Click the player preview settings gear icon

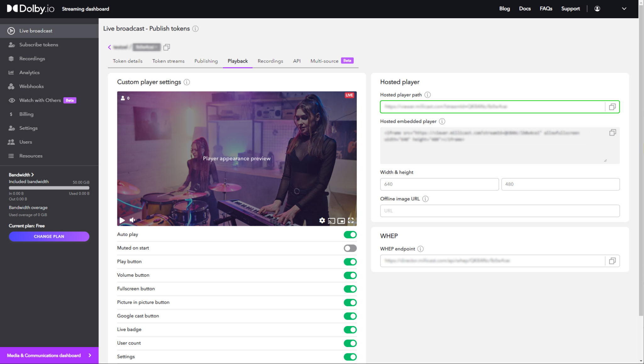click(322, 220)
